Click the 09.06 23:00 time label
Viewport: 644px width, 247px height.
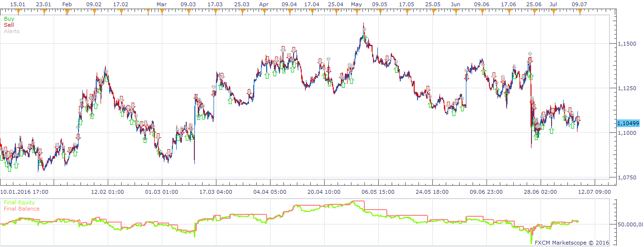click(x=486, y=192)
